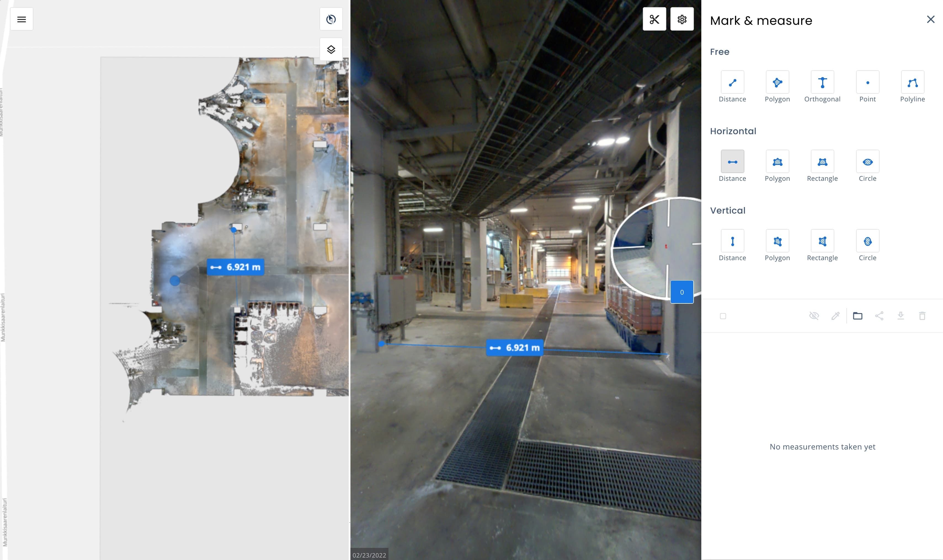Activate the Orthogonal measurement tool
The image size is (943, 560).
click(822, 82)
